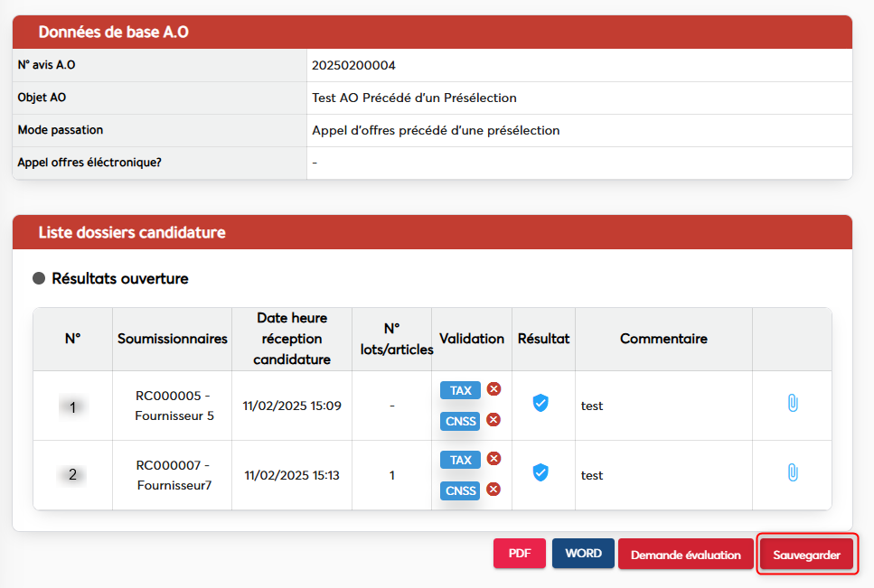Export the list with the WORD button
The image size is (874, 588).
click(583, 554)
